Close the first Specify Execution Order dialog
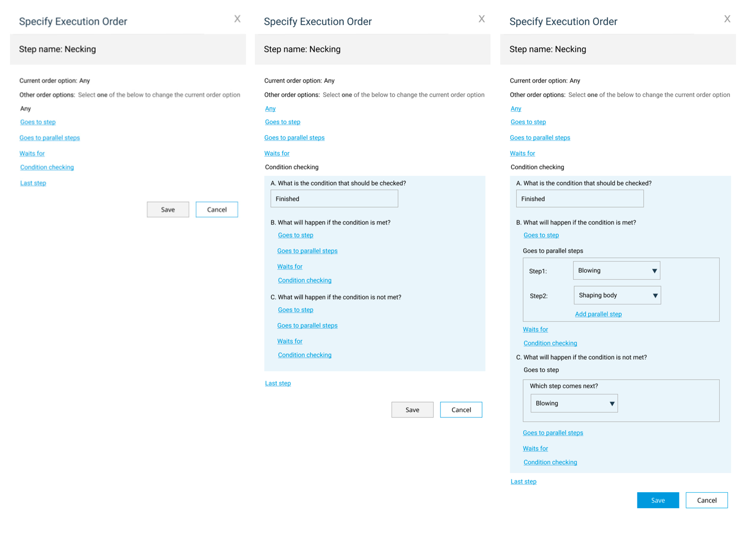The image size is (756, 533). coord(237,19)
